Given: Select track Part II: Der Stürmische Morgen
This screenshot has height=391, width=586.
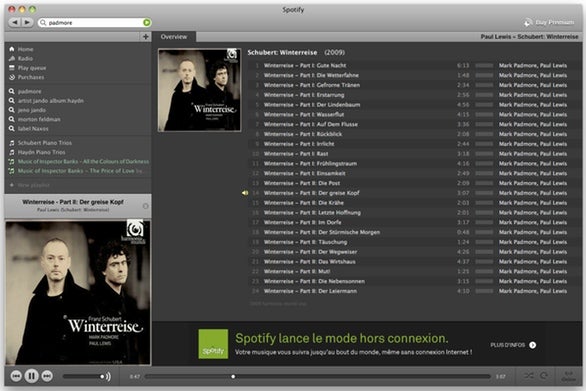Looking at the screenshot, I should coord(415,232).
